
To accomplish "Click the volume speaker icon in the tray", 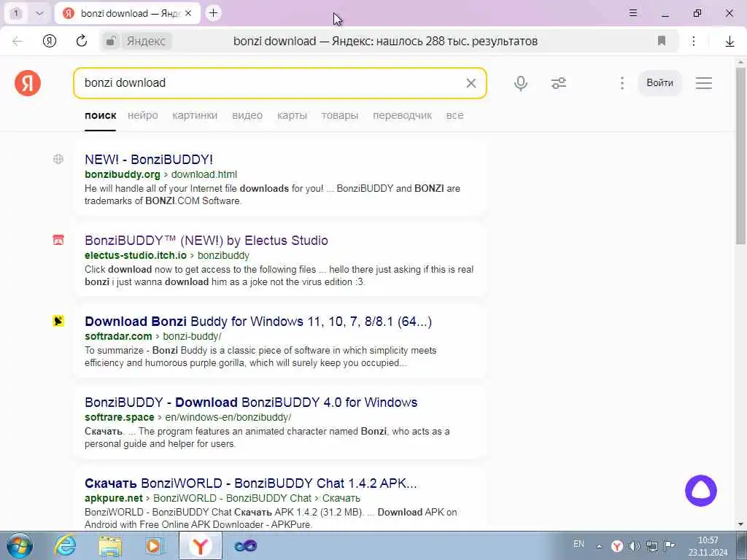I will point(634,545).
